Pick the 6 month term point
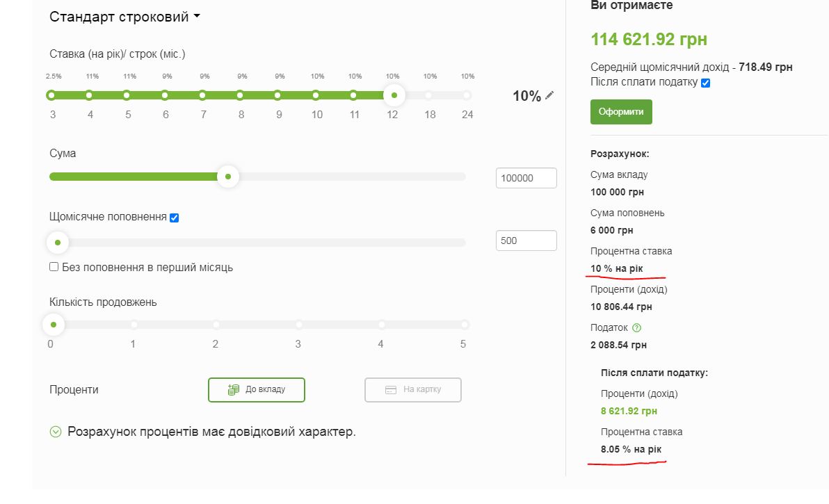The image size is (829, 504). point(165,95)
